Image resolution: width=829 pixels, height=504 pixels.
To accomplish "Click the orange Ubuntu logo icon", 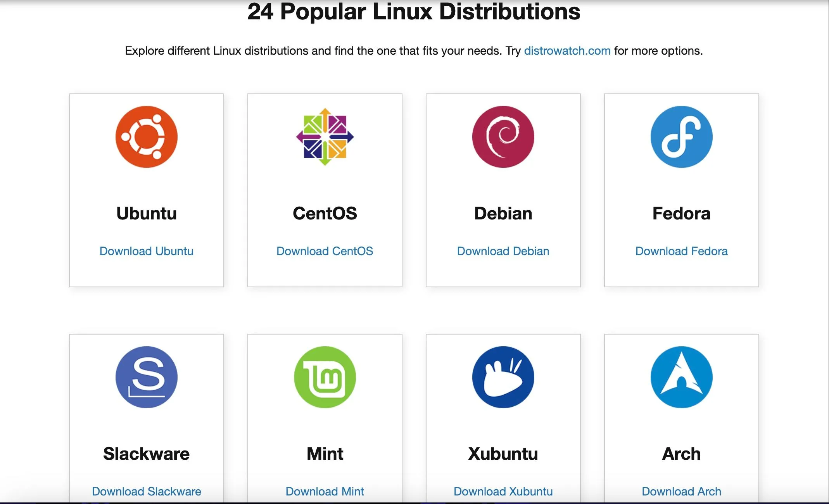I will pyautogui.click(x=146, y=137).
